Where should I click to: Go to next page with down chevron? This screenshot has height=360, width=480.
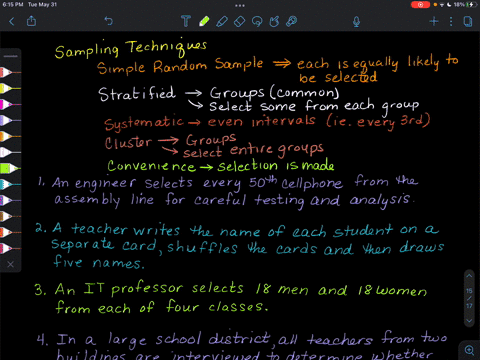pos(469,321)
